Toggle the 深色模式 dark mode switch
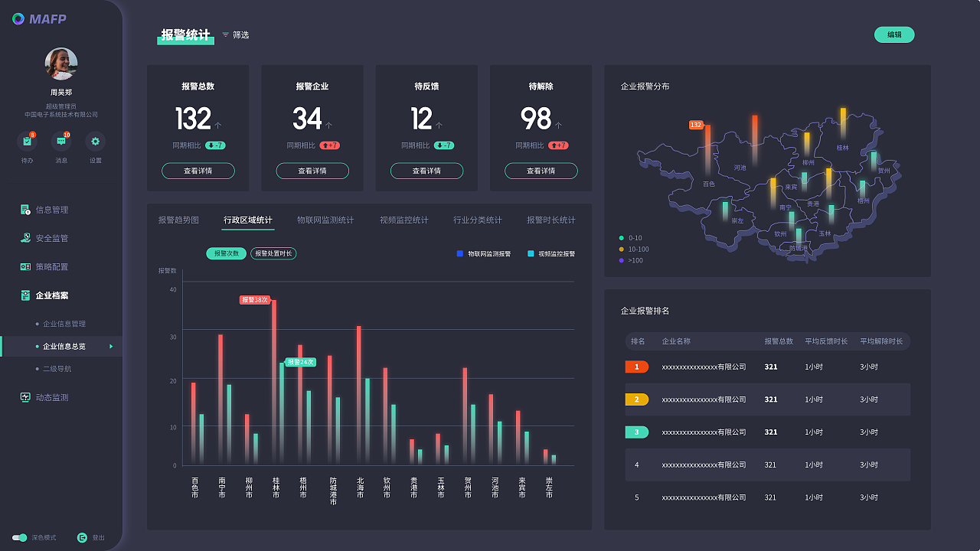Image resolution: width=980 pixels, height=551 pixels. 20,538
